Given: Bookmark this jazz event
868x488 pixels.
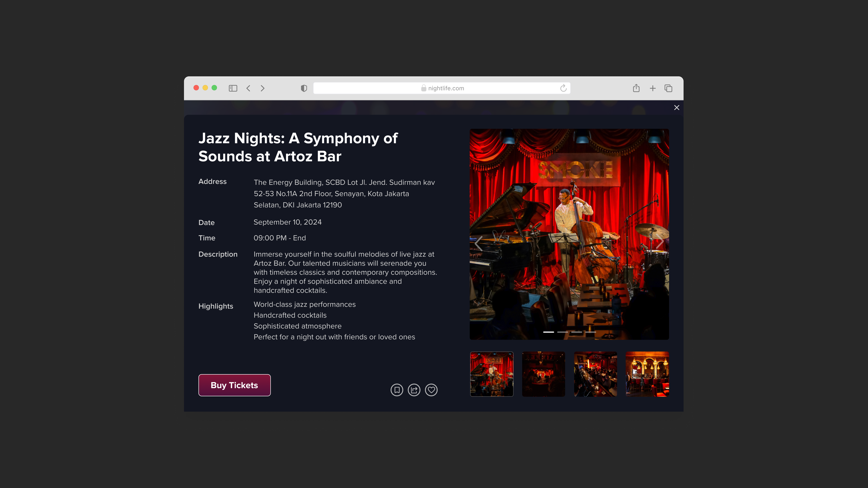Looking at the screenshot, I should pos(397,390).
